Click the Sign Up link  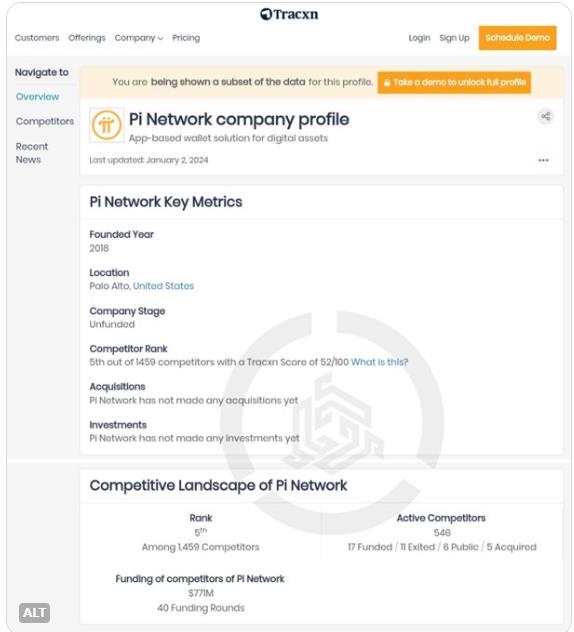454,38
